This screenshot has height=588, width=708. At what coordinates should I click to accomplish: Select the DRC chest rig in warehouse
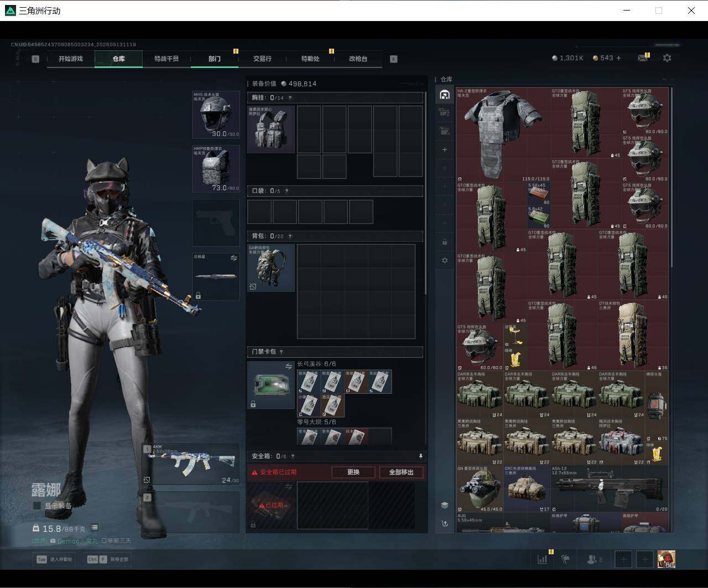pyautogui.click(x=527, y=489)
